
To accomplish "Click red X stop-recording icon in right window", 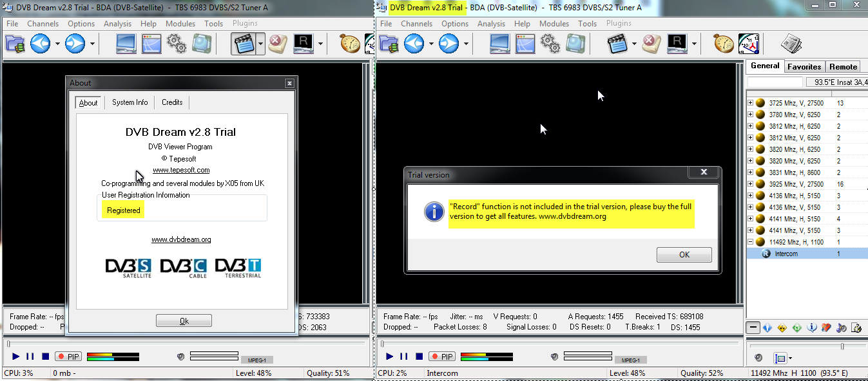I will point(651,44).
